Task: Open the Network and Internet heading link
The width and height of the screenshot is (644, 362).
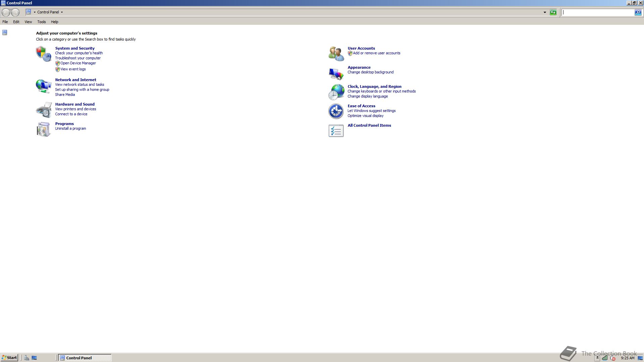Action: pyautogui.click(x=75, y=80)
